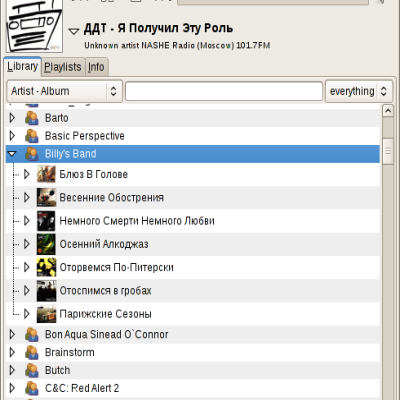Click the Brainstorm artist icon
The height and width of the screenshot is (400, 400).
32,352
